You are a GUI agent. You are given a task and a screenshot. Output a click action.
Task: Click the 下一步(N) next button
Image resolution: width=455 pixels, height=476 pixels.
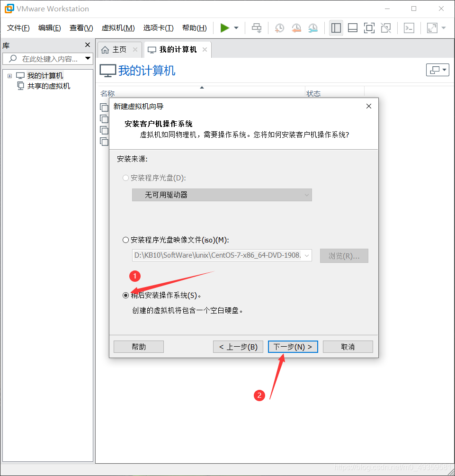pyautogui.click(x=293, y=347)
